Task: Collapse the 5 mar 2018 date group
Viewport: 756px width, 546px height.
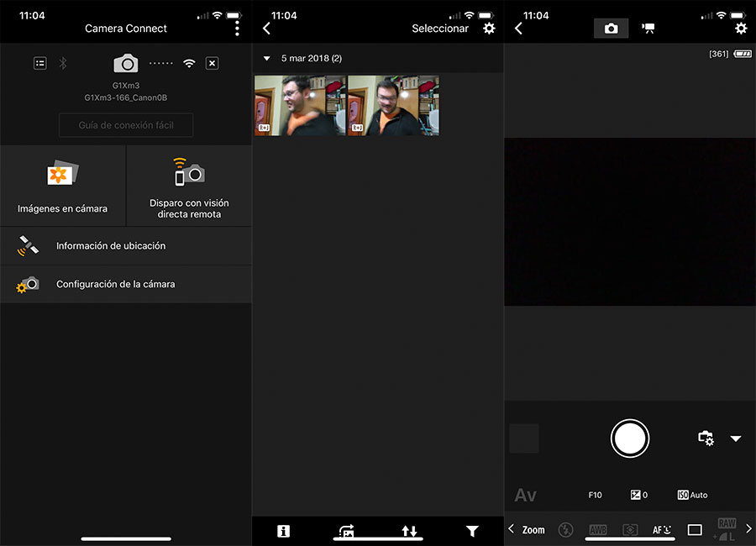Action: pos(267,59)
